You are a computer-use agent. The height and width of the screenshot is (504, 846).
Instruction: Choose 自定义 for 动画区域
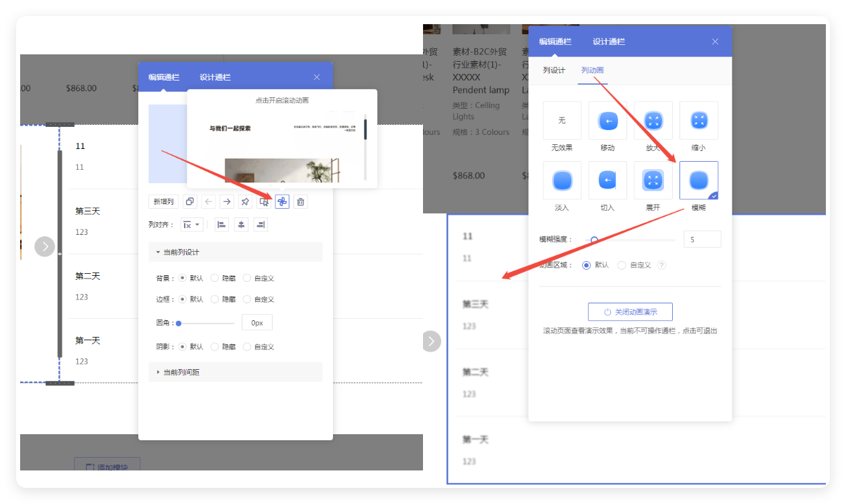pos(622,265)
